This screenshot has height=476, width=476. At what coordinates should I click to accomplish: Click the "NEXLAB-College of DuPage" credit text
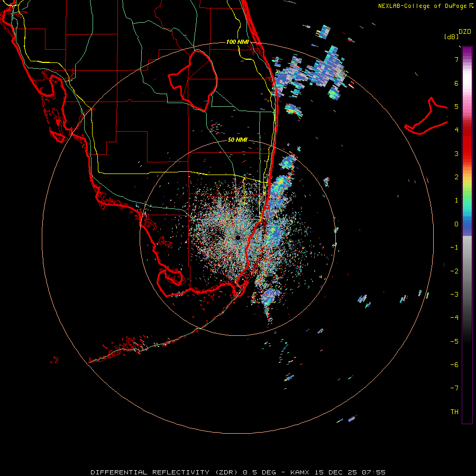tap(422, 6)
